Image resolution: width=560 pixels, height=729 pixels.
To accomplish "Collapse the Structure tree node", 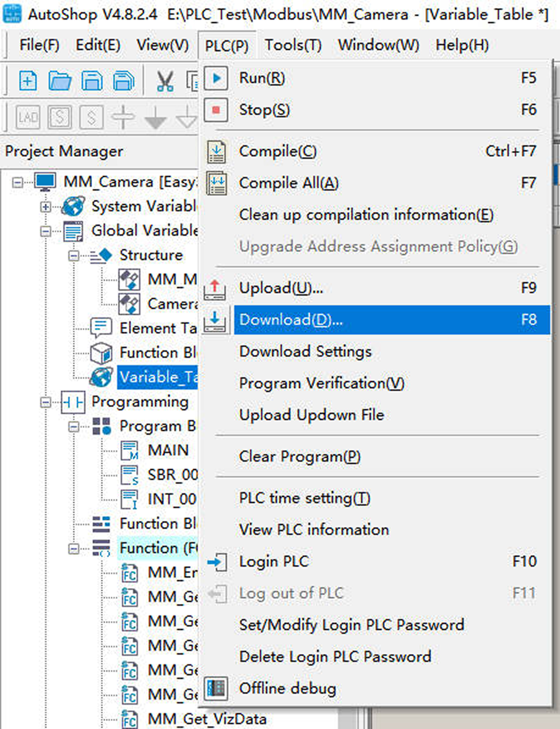I will point(73,256).
